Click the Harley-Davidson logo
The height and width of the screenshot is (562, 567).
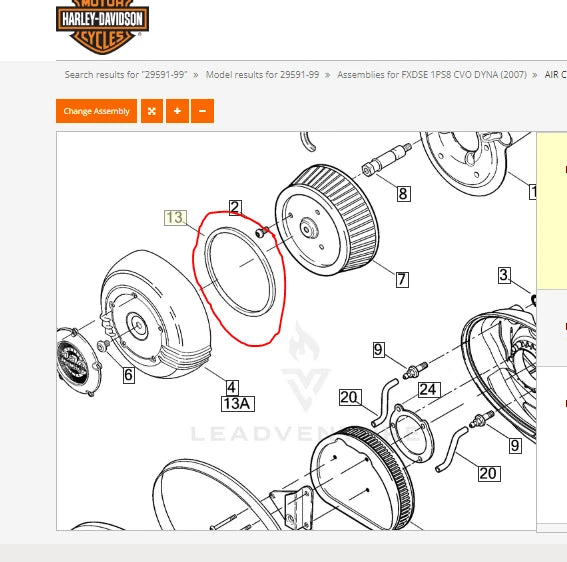[102, 26]
